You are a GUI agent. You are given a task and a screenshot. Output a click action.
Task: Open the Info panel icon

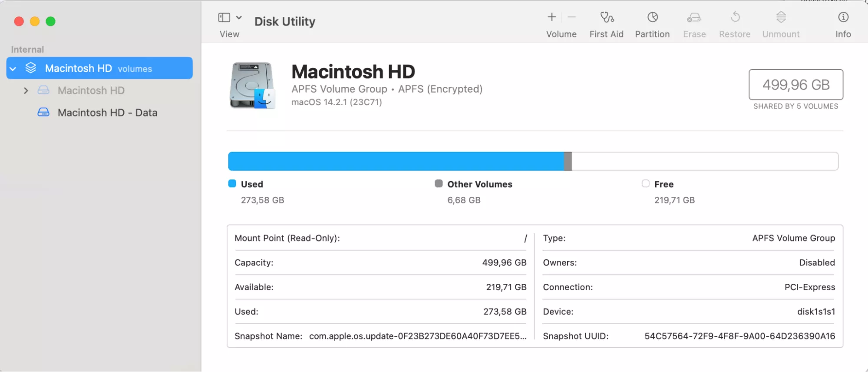[x=843, y=17]
